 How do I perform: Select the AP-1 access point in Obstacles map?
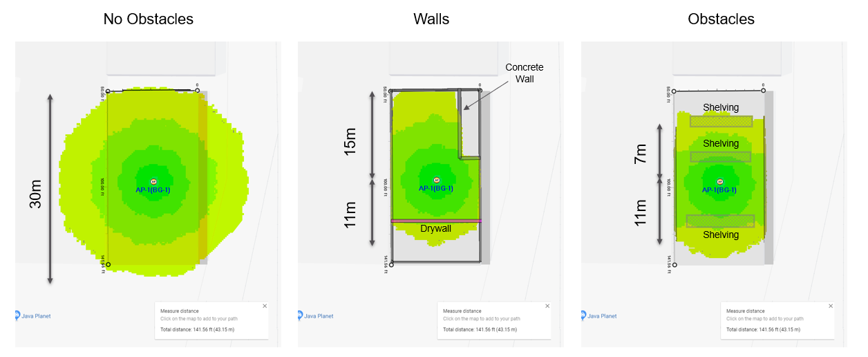click(719, 181)
